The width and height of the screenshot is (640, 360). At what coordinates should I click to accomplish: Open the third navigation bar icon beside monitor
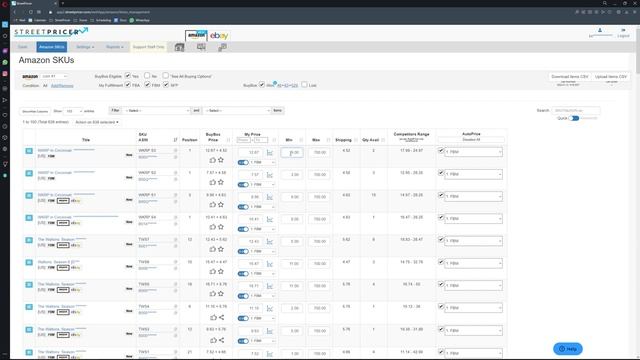point(222,47)
